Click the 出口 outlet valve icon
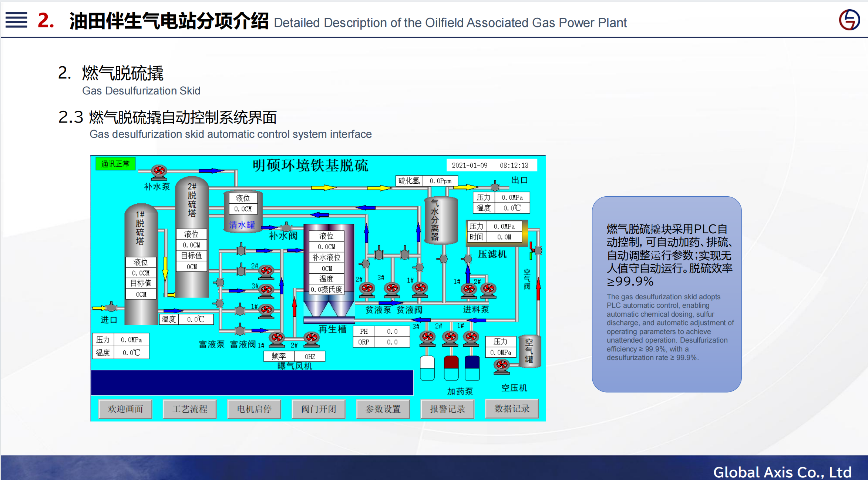Screen dimensions: 868x480 point(495,186)
